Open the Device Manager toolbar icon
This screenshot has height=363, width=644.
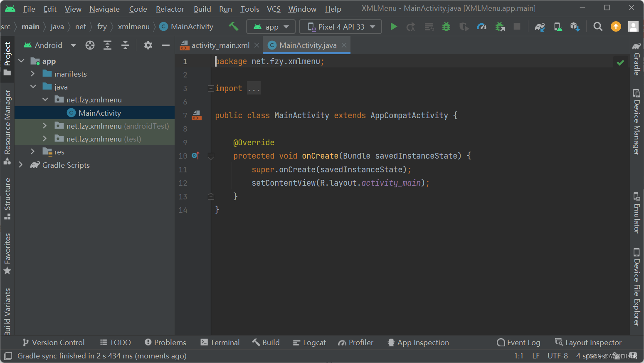558,27
